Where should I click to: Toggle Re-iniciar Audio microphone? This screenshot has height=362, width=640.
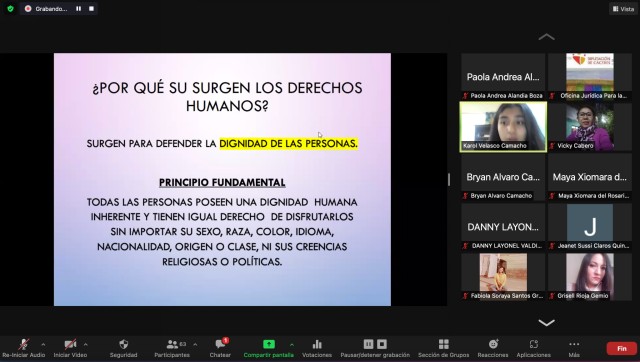(x=24, y=344)
